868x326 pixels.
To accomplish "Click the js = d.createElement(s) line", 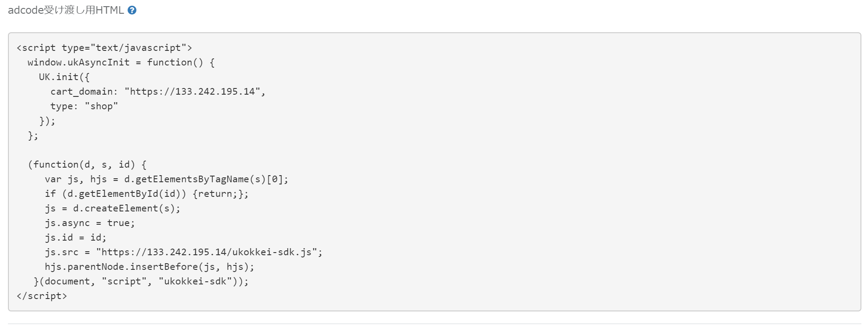I will click(112, 208).
